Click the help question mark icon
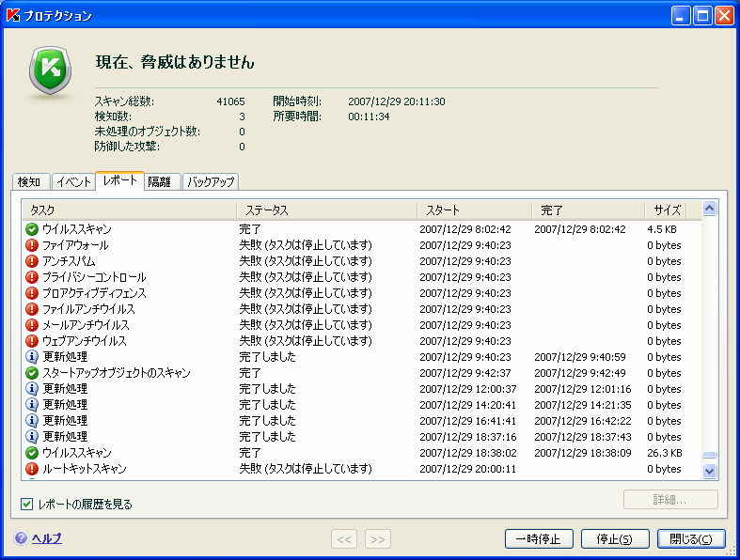 pyautogui.click(x=21, y=537)
